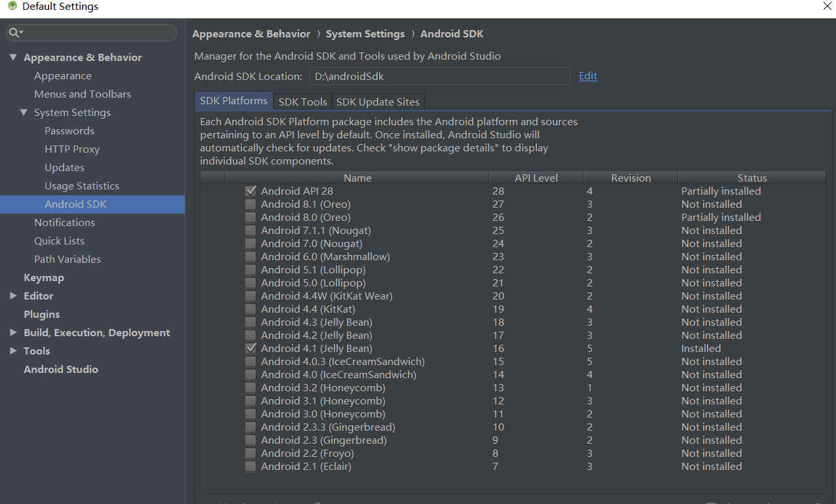
Task: Select the Android 4.3 (Jelly Bean) row name
Action: (317, 322)
